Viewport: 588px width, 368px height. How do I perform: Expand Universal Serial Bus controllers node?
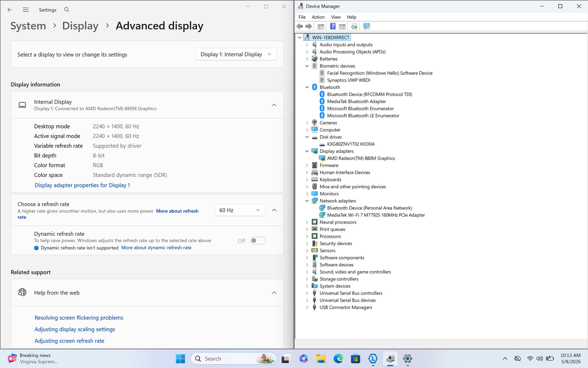307,293
